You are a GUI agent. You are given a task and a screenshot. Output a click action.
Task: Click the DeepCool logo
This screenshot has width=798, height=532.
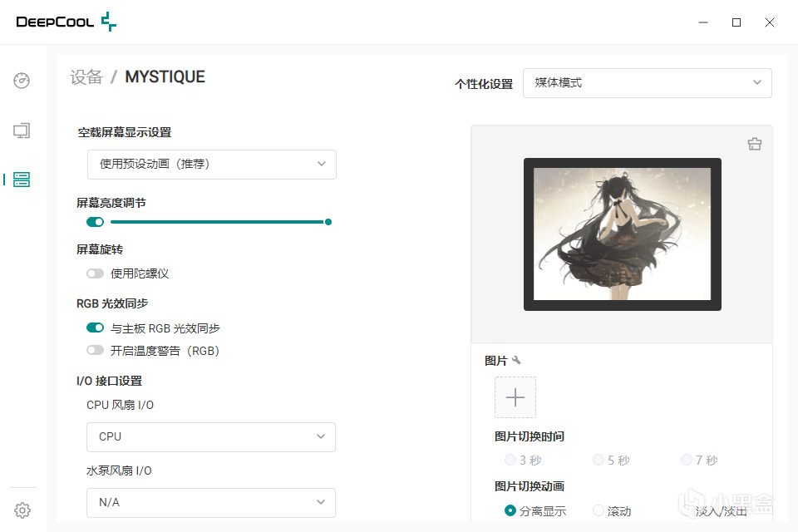(66, 22)
